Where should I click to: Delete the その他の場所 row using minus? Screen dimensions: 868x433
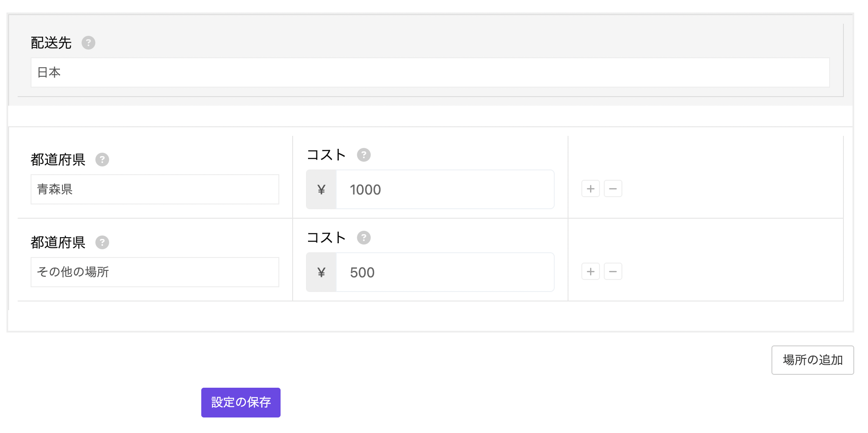pyautogui.click(x=613, y=272)
